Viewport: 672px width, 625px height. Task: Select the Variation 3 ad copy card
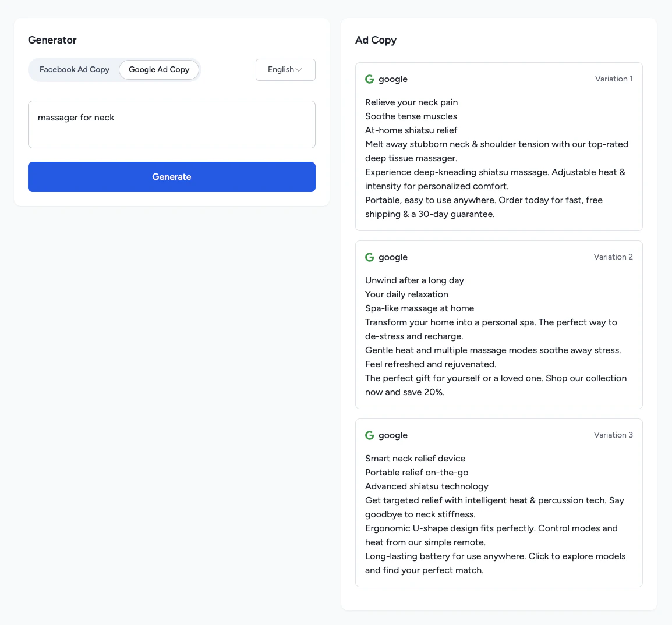point(498,502)
